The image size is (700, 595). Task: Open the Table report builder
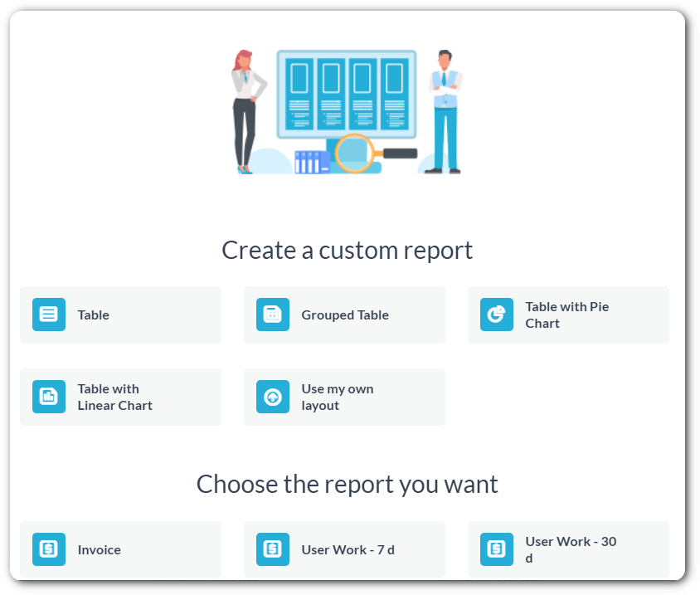120,315
